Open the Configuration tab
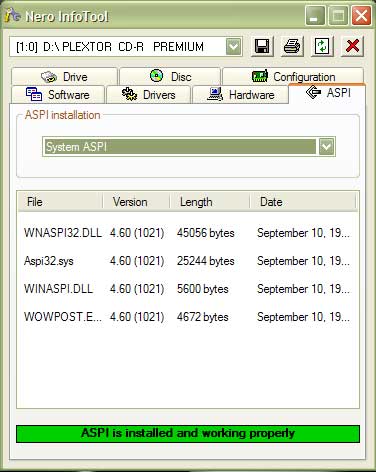 [x=293, y=77]
